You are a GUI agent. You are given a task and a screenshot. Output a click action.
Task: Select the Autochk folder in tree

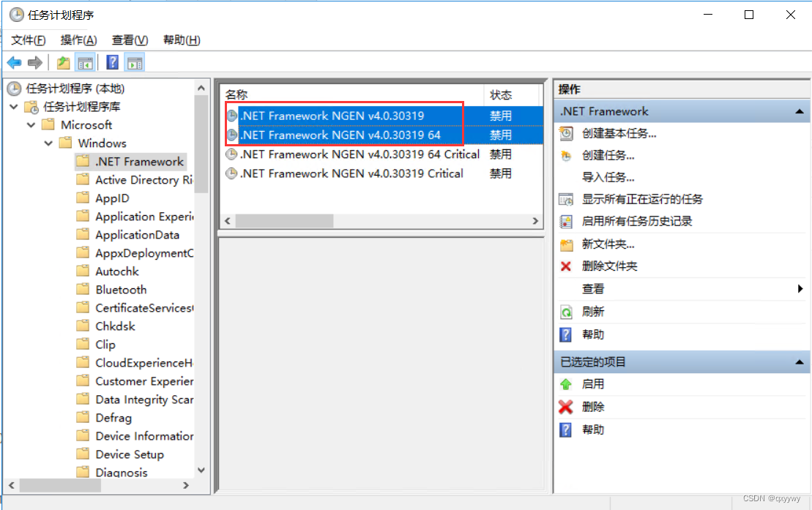click(x=117, y=271)
